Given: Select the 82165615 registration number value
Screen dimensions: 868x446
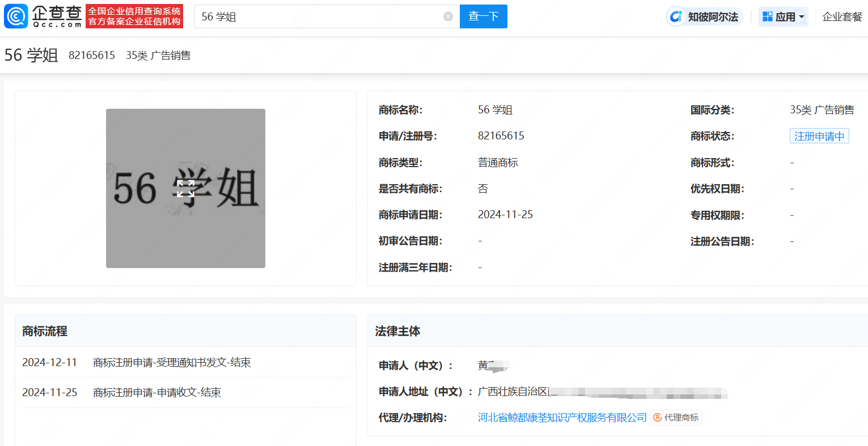Looking at the screenshot, I should click(501, 135).
